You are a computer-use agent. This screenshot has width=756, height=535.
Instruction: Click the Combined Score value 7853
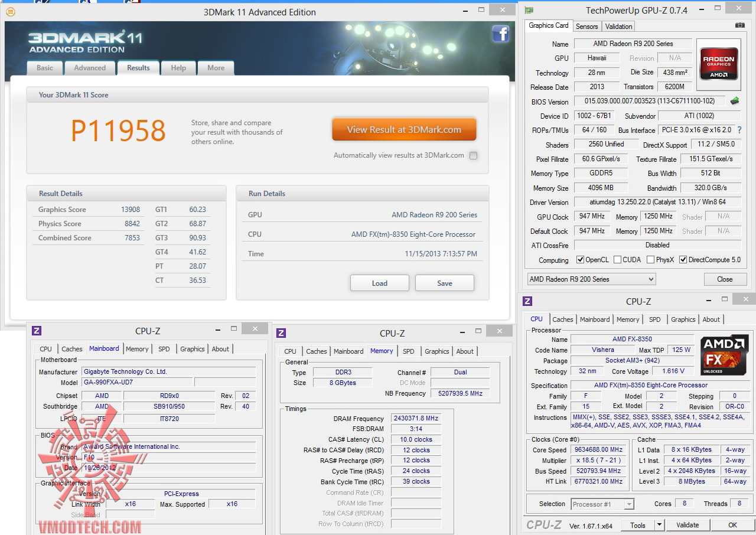(x=132, y=238)
